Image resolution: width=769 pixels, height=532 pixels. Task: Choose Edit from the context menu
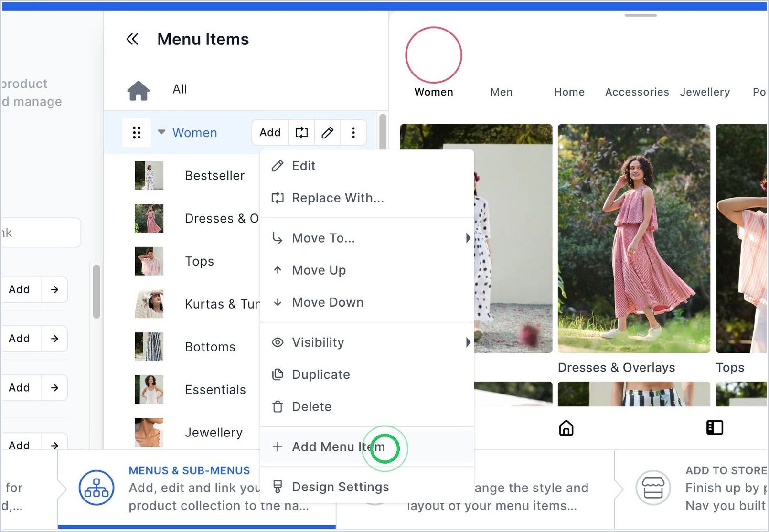367,166
